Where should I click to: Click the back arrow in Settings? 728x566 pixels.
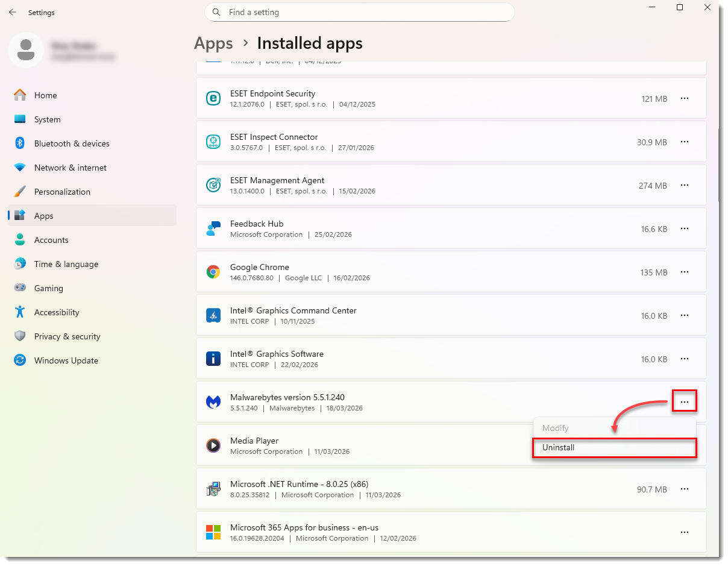tap(13, 12)
